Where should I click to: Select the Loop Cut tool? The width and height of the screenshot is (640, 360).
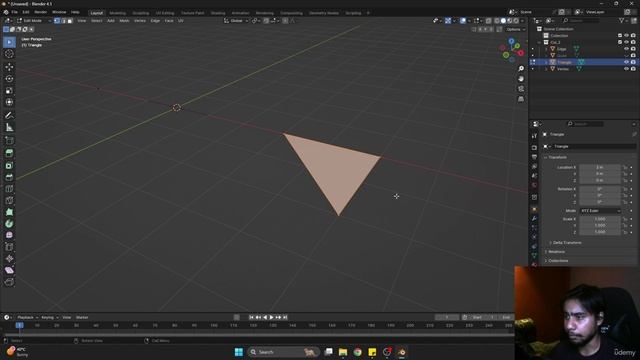point(9,189)
